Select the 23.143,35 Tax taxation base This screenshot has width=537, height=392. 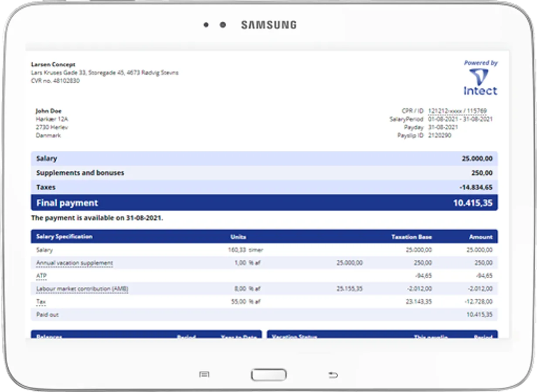coord(419,301)
